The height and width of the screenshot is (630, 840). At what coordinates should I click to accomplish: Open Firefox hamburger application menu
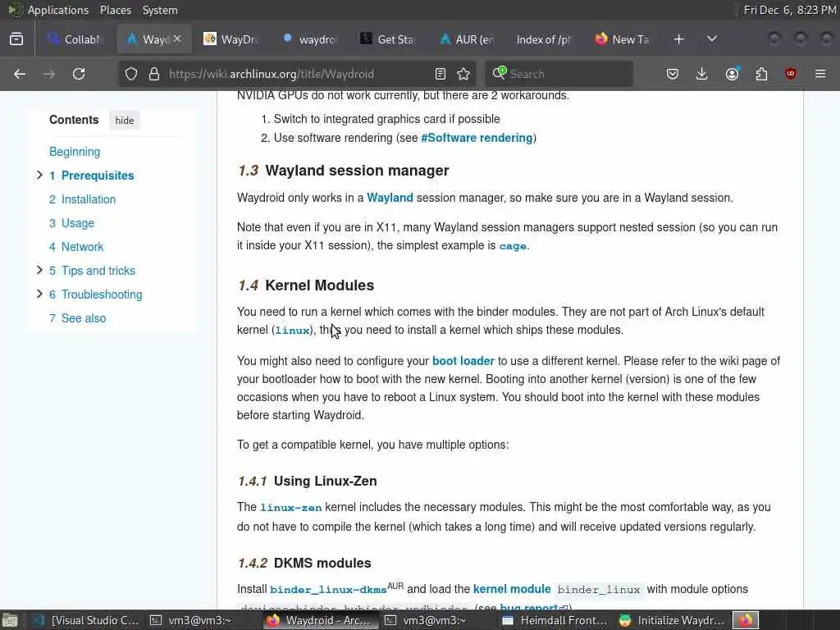tap(820, 74)
